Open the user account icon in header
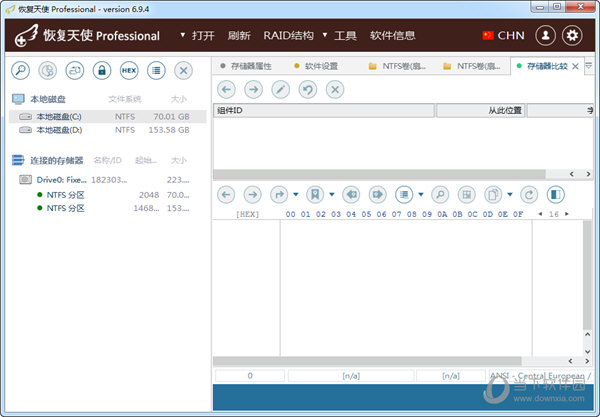The height and width of the screenshot is (417, 600). (545, 36)
